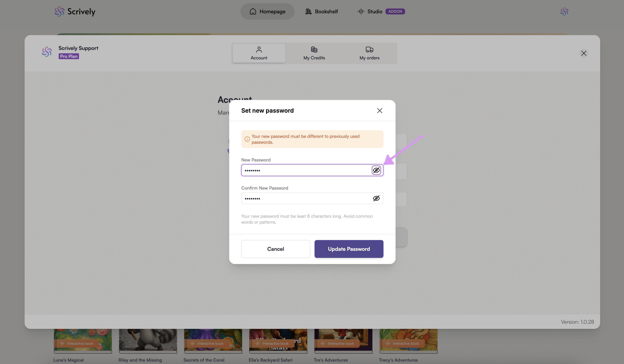Switch to the My Credits tab
The image size is (624, 364).
click(314, 53)
